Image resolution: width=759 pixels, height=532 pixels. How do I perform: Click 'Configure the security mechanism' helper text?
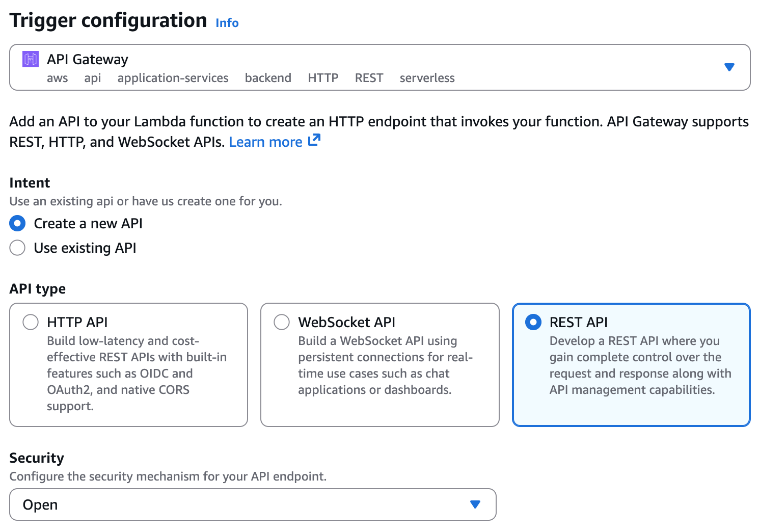tap(168, 476)
